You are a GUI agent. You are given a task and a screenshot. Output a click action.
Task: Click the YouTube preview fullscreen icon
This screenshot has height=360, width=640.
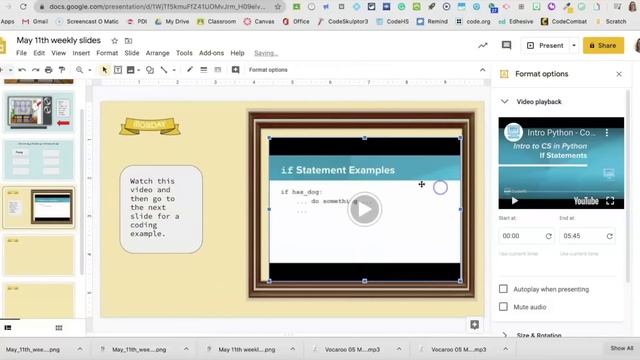[610, 201]
